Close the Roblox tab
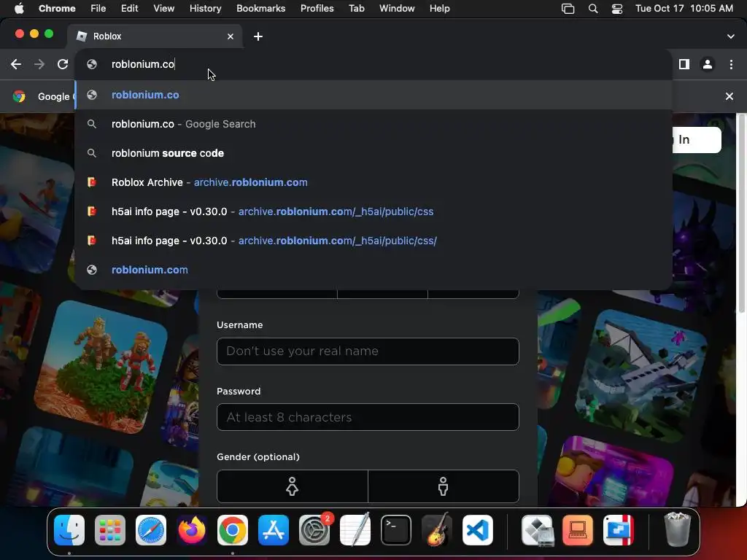The image size is (747, 560). (x=230, y=36)
